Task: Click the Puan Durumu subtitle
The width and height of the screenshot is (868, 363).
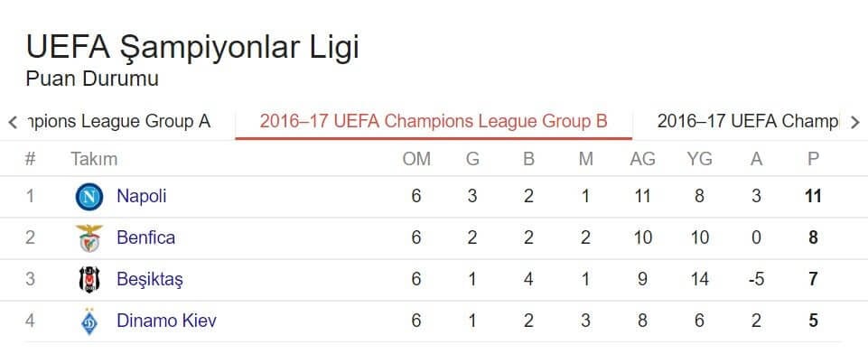Action: [x=92, y=79]
